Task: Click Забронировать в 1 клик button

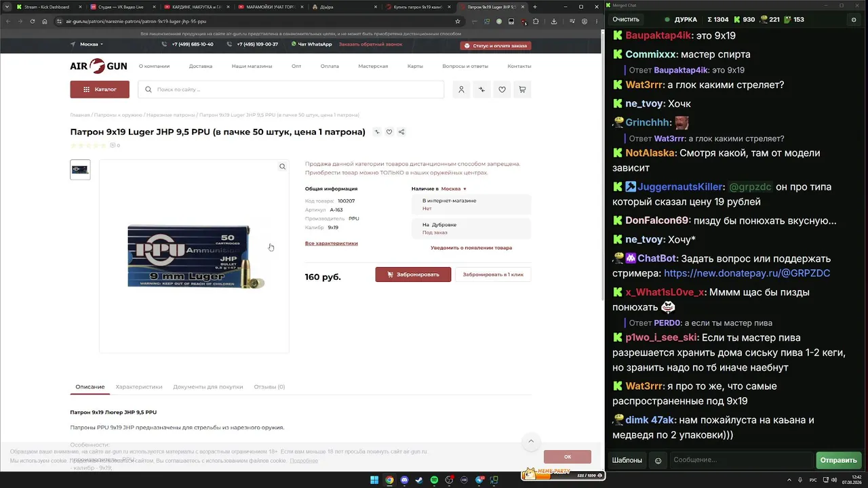Action: [x=493, y=274]
